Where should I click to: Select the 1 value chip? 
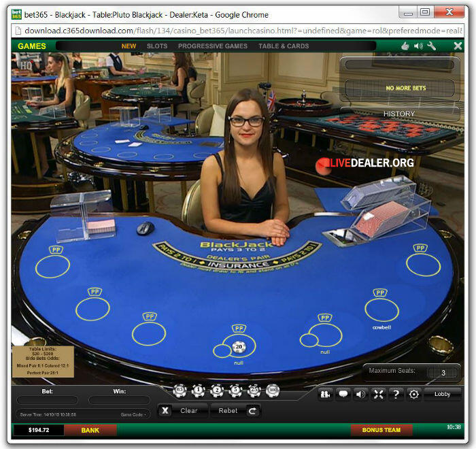pyautogui.click(x=199, y=390)
